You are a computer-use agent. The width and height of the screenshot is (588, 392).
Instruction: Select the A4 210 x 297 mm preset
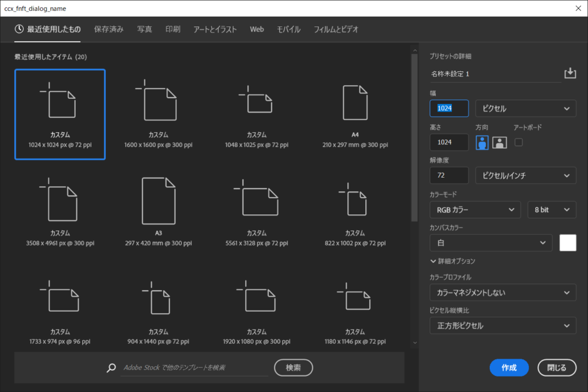[354, 117]
